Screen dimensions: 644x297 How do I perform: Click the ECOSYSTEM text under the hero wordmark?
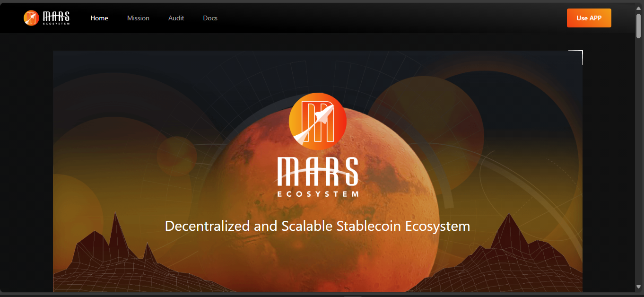click(318, 193)
